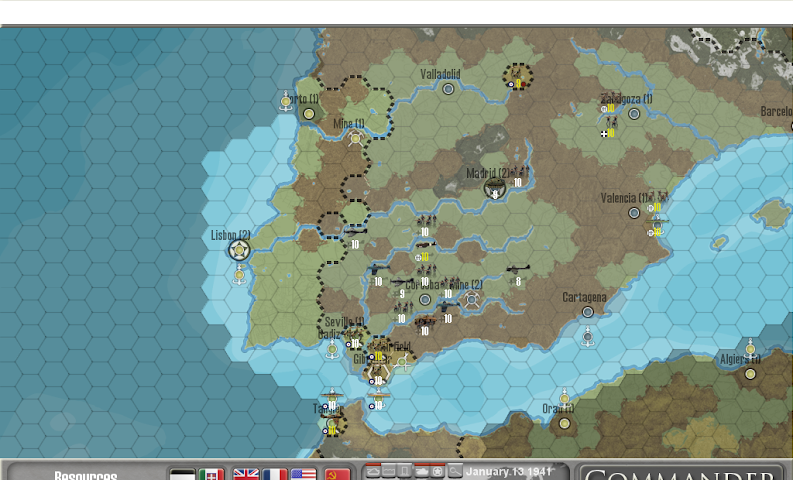
Task: Select the Italian flag button
Action: point(211,474)
